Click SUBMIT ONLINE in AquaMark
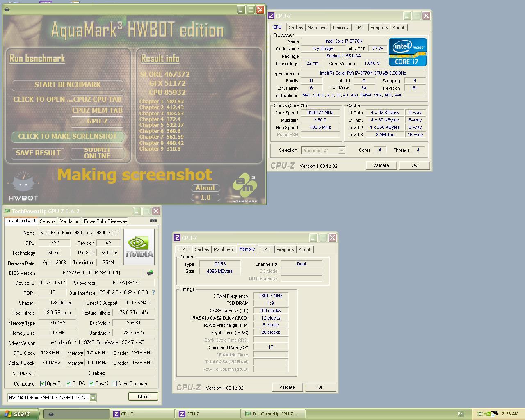Screen dimensions: 525x420 pos(97,153)
